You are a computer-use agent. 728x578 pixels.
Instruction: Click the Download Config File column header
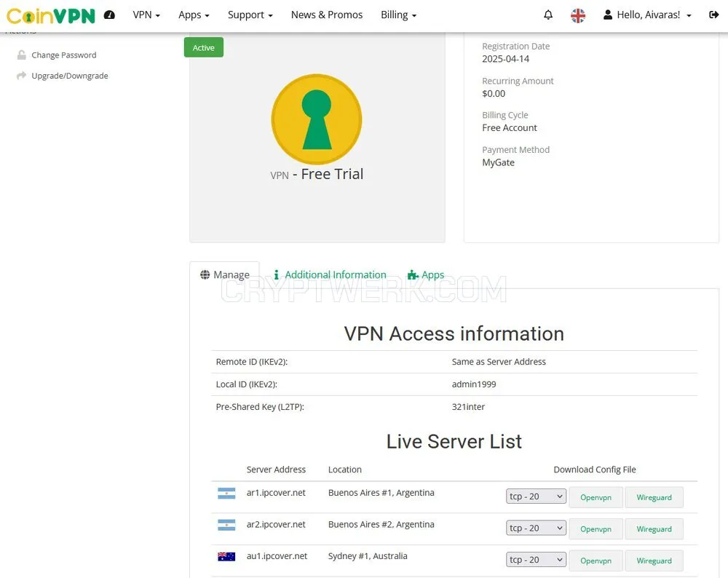(x=595, y=470)
